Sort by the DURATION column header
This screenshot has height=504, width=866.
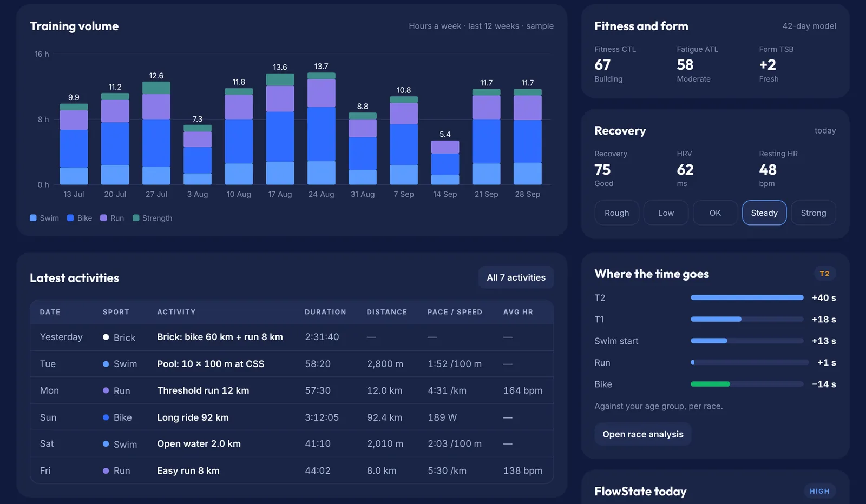[x=325, y=312]
